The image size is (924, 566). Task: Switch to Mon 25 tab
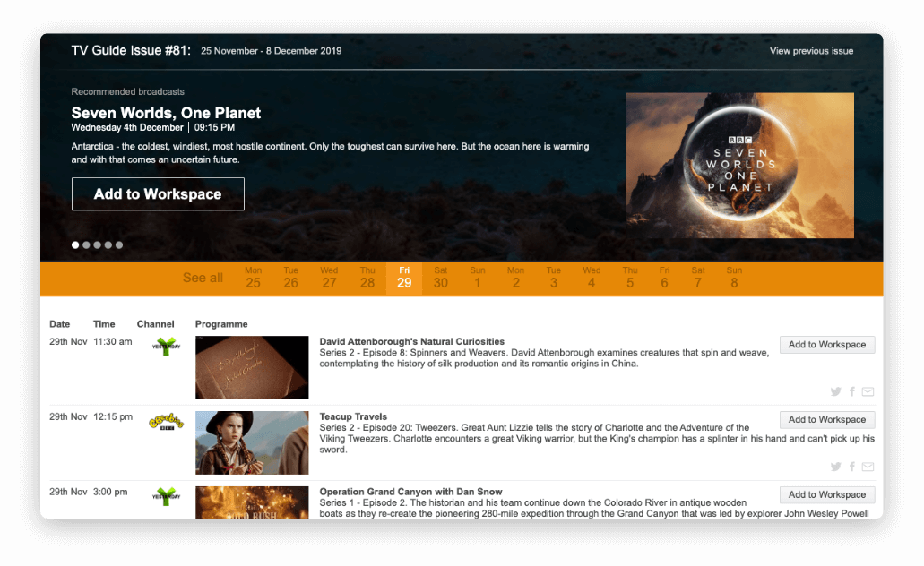[x=254, y=278]
